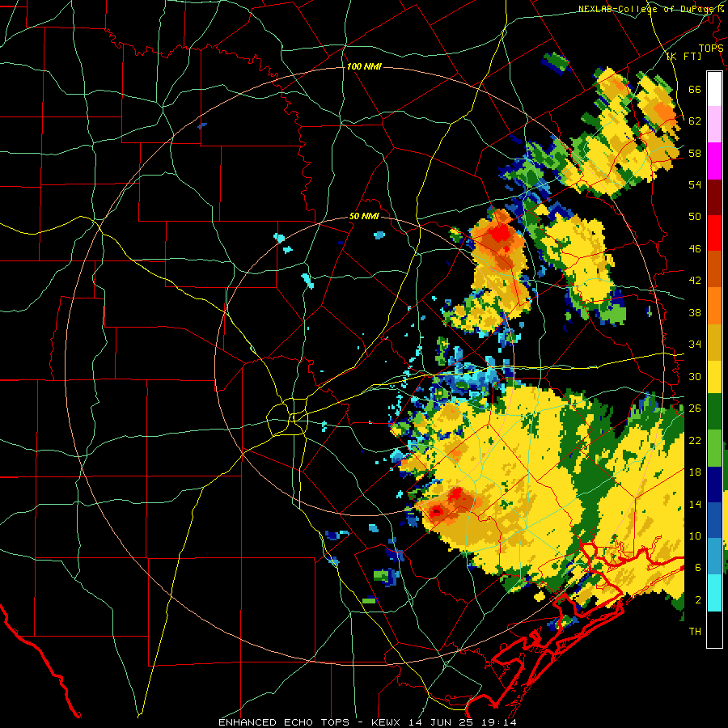
Task: Click the bright red legend swatch
Action: click(x=714, y=233)
